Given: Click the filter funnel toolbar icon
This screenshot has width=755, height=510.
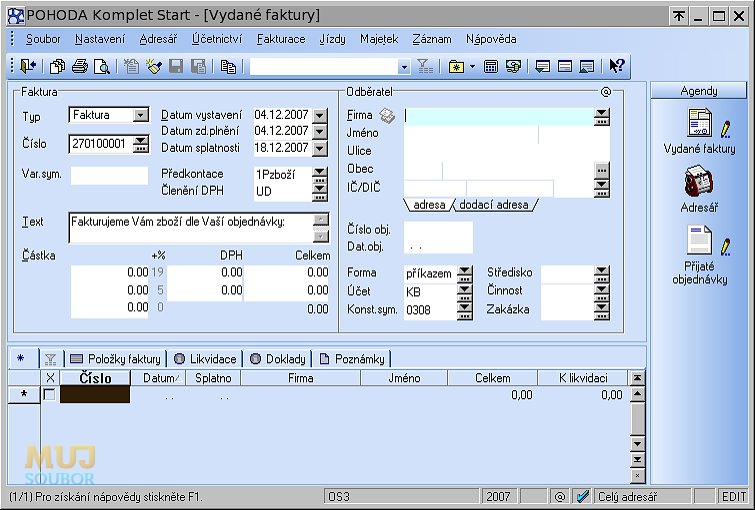Looking at the screenshot, I should click(x=425, y=66).
